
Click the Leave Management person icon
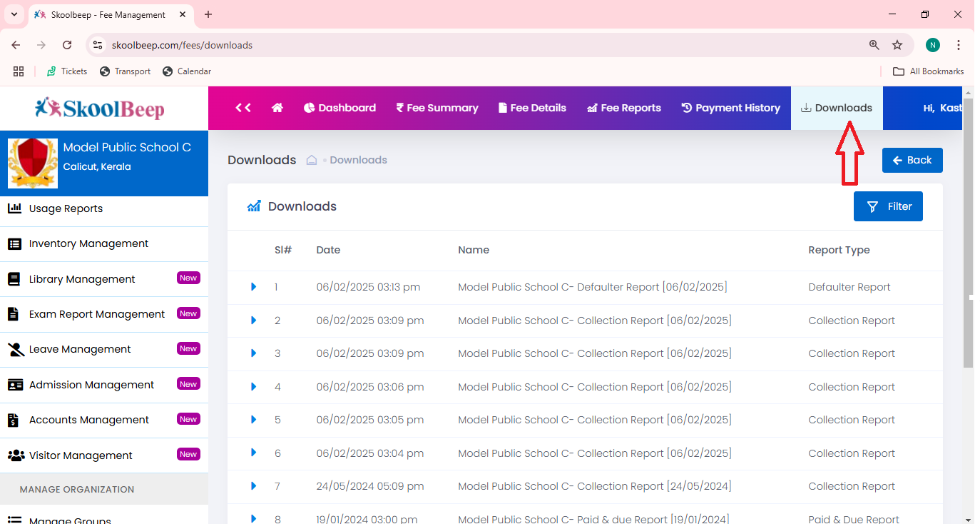tap(16, 349)
